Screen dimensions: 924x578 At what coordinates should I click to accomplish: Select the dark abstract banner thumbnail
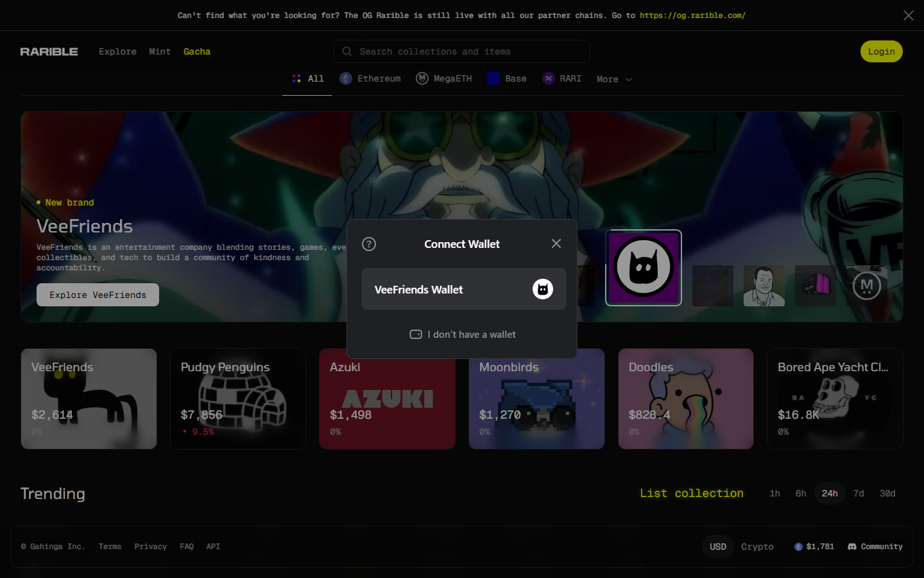pyautogui.click(x=713, y=286)
